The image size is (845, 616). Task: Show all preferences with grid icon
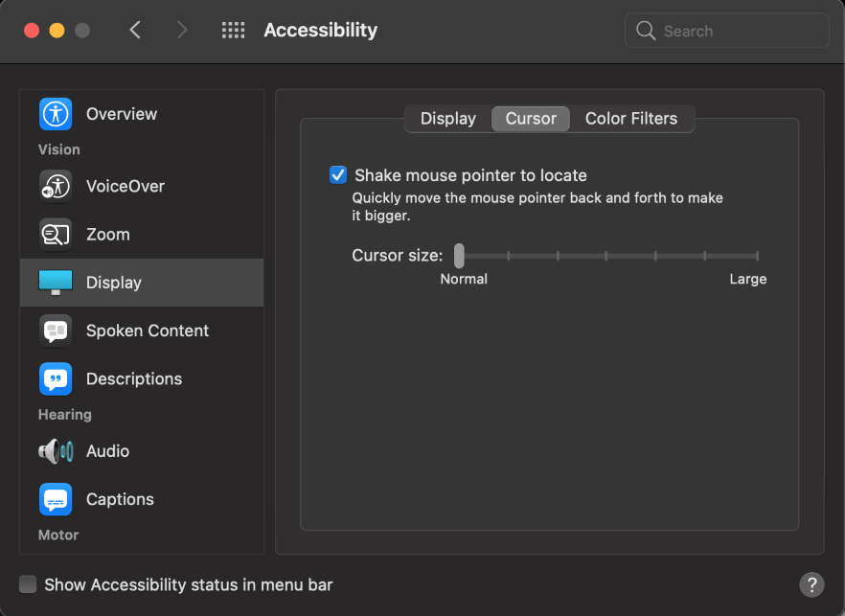pos(234,31)
